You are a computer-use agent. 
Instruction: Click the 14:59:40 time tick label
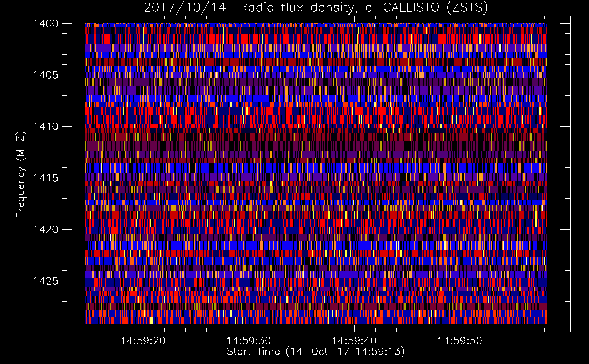coord(354,341)
